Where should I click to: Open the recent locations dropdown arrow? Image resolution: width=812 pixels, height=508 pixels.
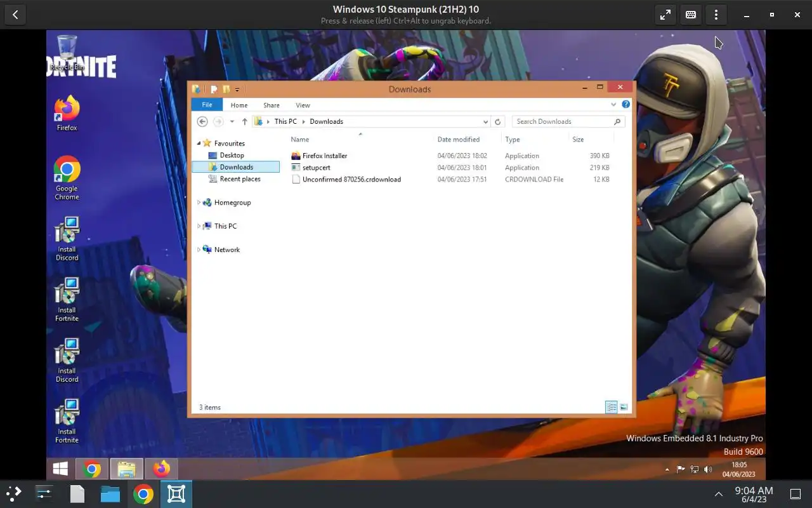232,121
